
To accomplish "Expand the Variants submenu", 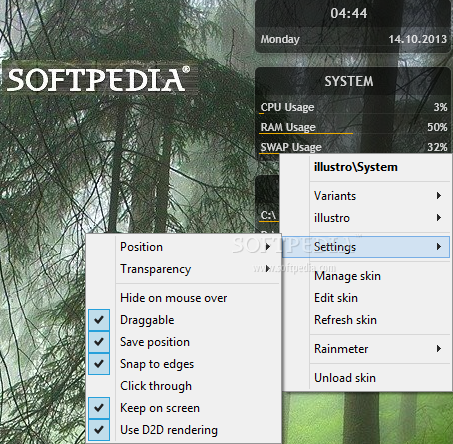I will [x=366, y=196].
